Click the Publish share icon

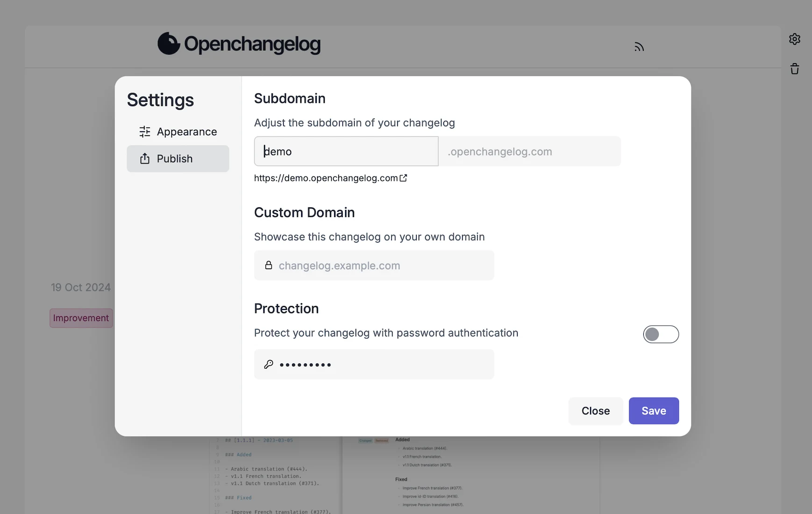[x=145, y=158]
